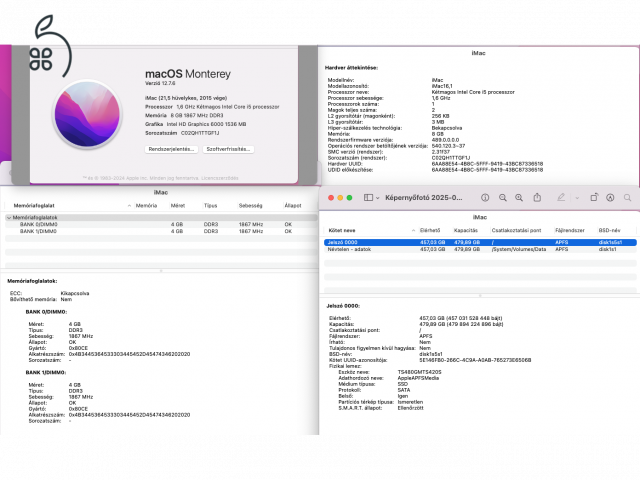Viewport: 640px width, 480px height.
Task: Select the Névtelen - adatok volume row
Action: (480, 249)
